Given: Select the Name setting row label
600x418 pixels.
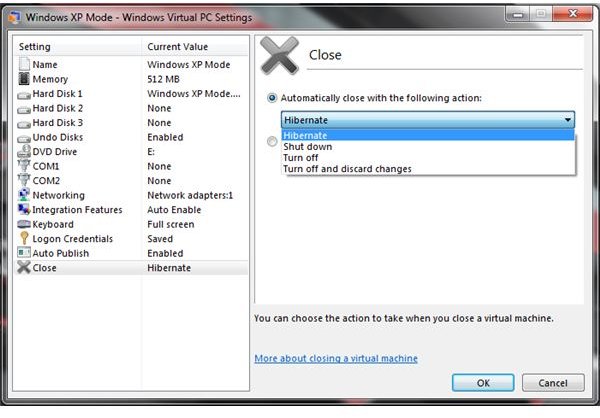Looking at the screenshot, I should [x=45, y=65].
